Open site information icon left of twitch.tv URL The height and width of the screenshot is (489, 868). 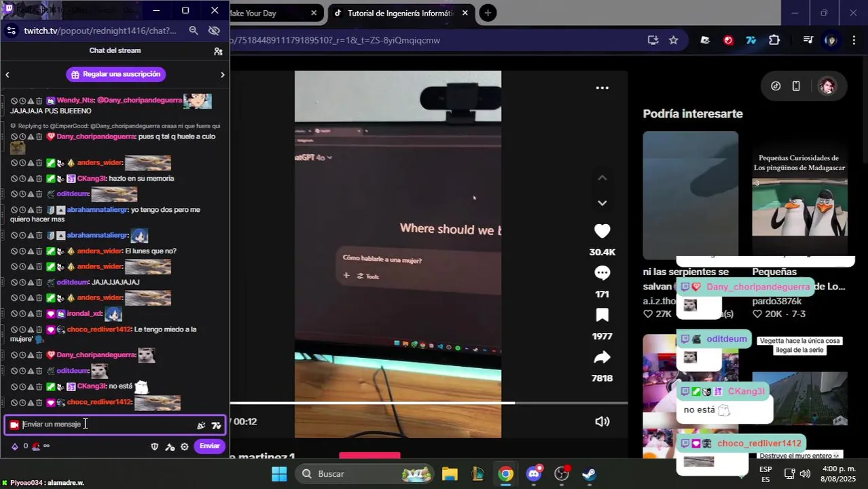10,31
